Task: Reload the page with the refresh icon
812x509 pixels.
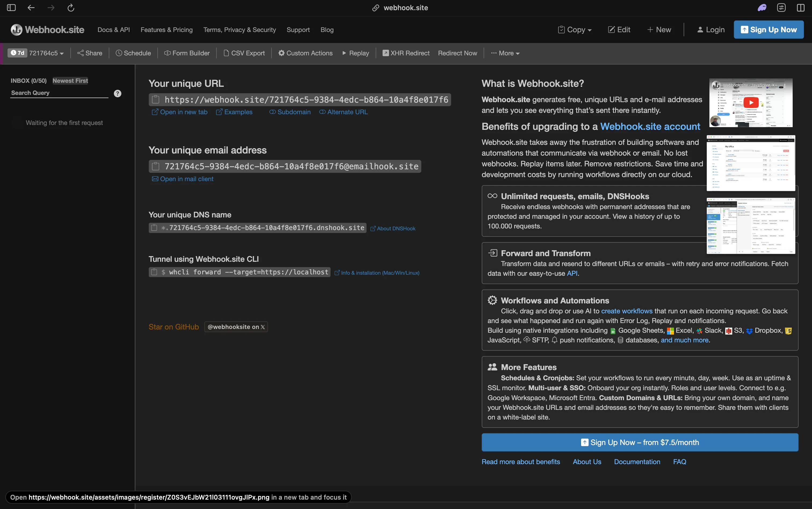Action: [71, 8]
